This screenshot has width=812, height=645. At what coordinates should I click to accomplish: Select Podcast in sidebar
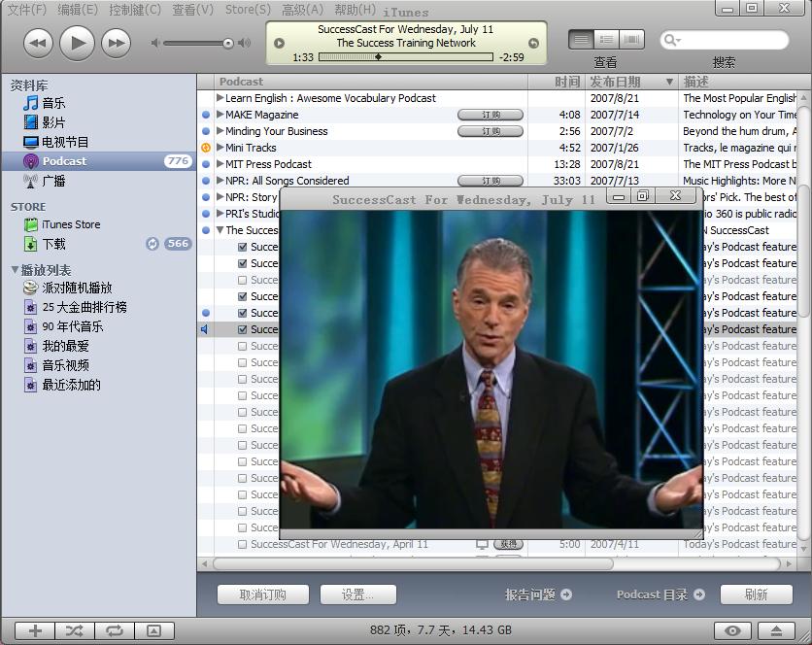click(x=98, y=161)
